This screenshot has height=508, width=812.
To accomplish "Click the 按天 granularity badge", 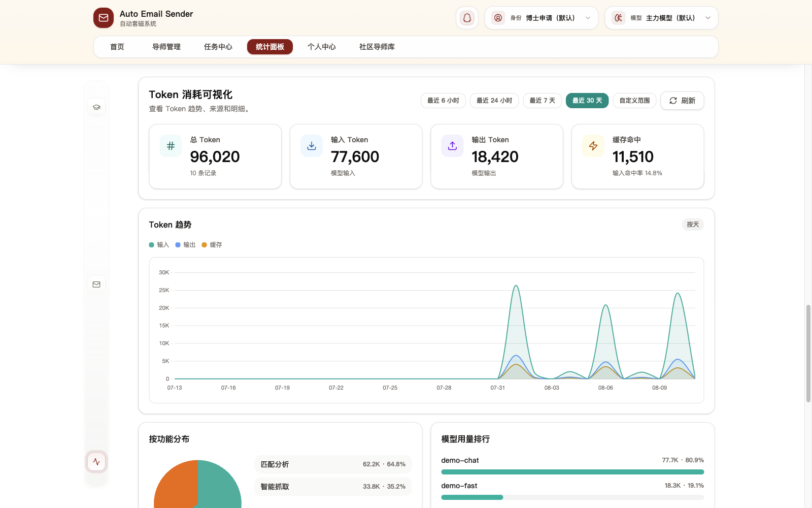I will (x=693, y=225).
